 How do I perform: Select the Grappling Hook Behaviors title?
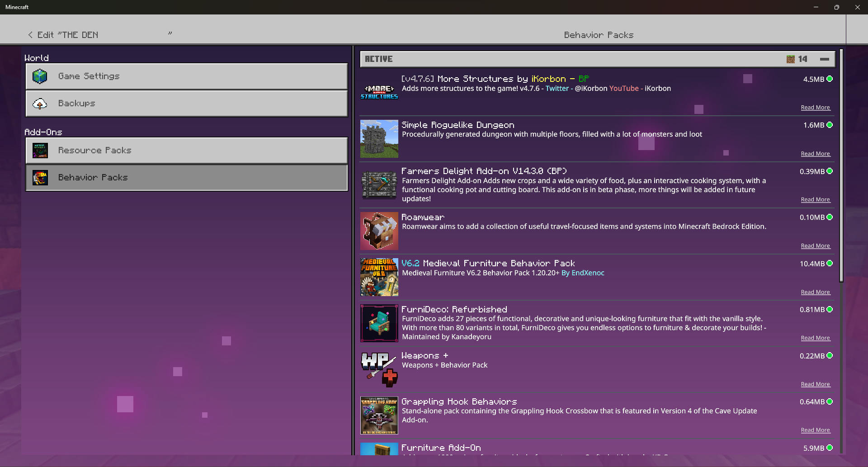coord(459,402)
